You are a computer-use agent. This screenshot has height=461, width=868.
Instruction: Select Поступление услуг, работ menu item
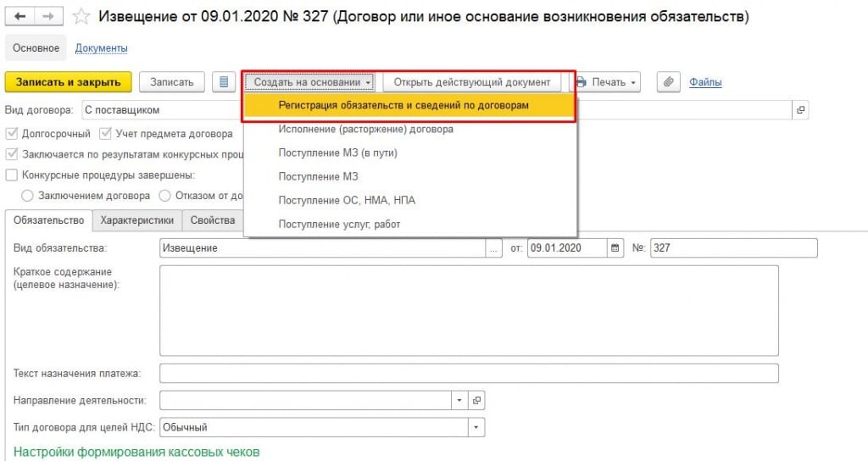tap(339, 224)
